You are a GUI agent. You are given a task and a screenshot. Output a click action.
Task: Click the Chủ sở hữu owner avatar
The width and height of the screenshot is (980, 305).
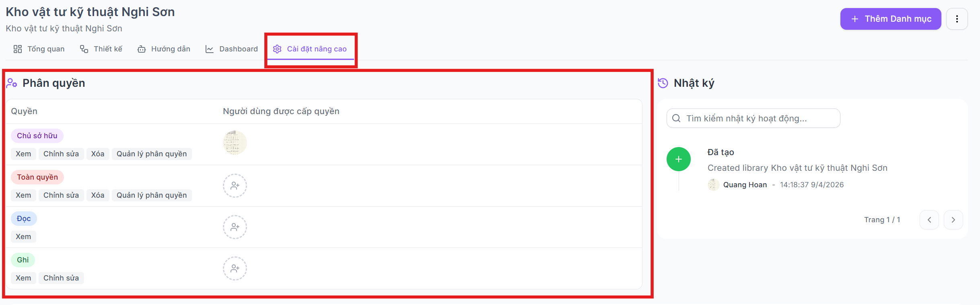pyautogui.click(x=235, y=143)
